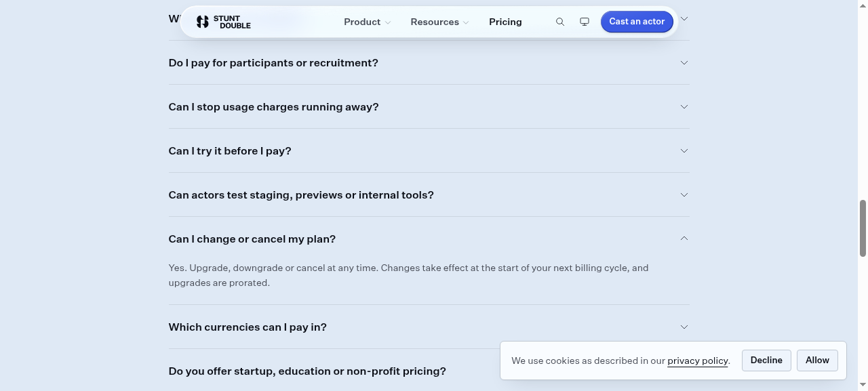868x391 pixels.
Task: Expand 'Can I try it before I pay?'
Action: click(x=429, y=150)
